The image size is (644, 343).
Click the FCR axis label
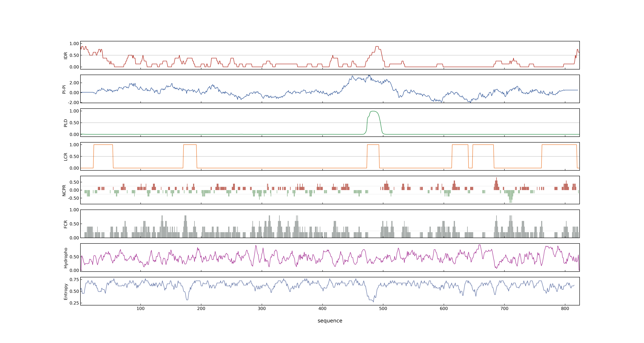(x=66, y=224)
